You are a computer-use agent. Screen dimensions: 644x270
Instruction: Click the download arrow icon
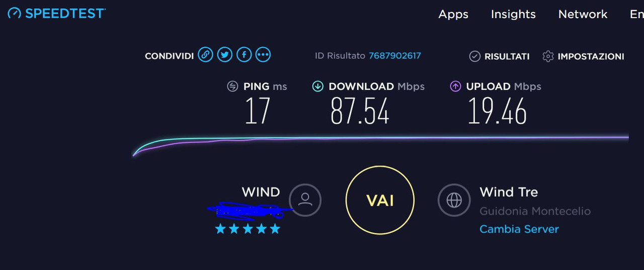[317, 86]
